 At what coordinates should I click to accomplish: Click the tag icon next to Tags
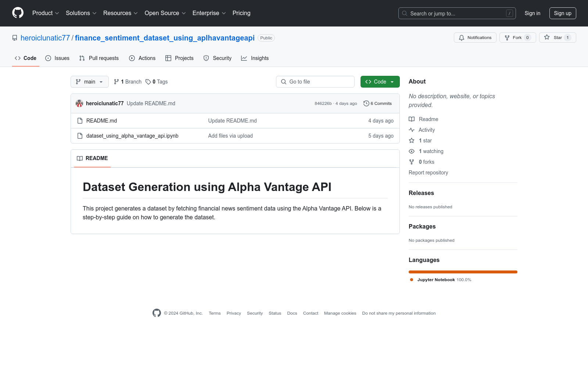[148, 82]
